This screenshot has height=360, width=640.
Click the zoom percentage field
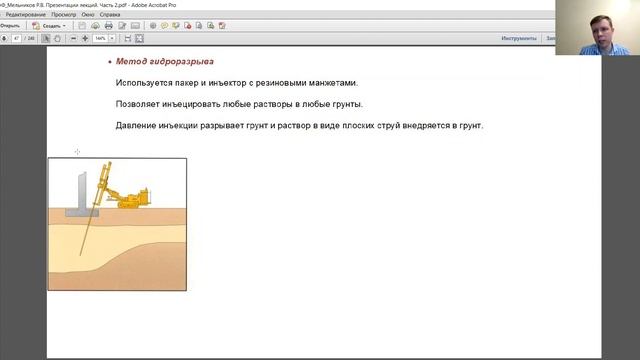click(x=100, y=38)
